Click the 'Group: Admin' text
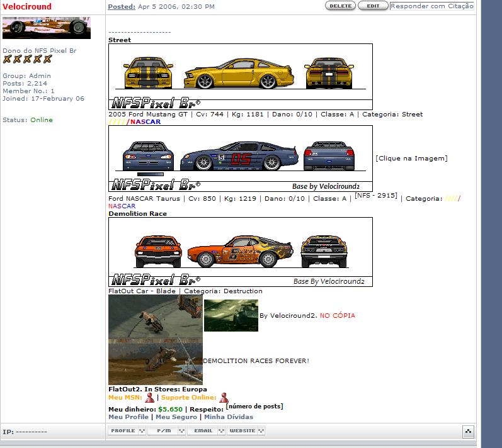This screenshot has width=502, height=448. [26, 76]
